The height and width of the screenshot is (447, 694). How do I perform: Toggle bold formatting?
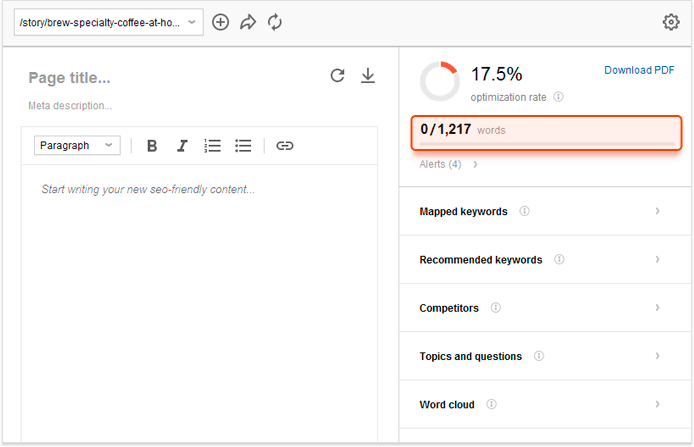point(152,146)
